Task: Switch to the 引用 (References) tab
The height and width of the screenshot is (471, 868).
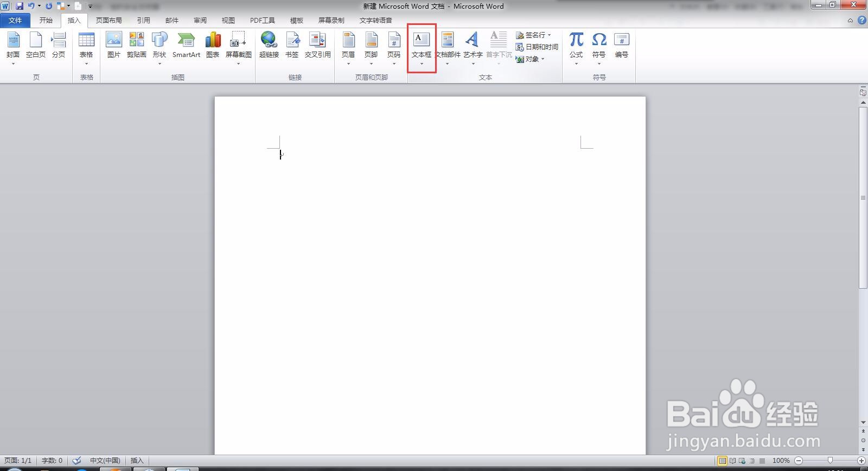Action: pyautogui.click(x=143, y=21)
